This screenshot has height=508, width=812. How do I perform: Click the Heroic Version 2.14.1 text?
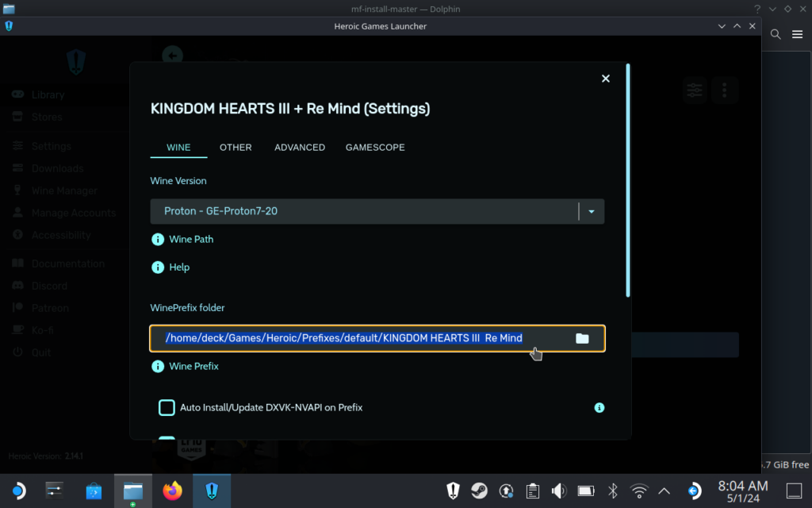[45, 456]
